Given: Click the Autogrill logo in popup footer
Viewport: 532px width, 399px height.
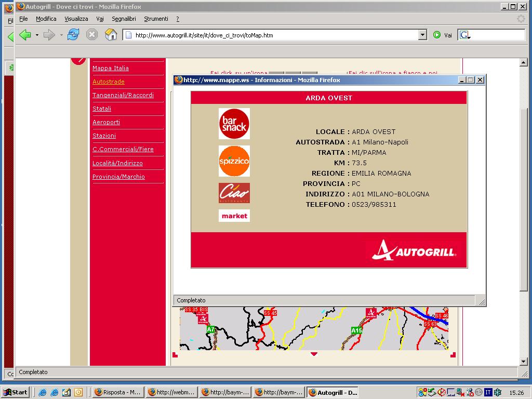Looking at the screenshot, I should coord(414,250).
